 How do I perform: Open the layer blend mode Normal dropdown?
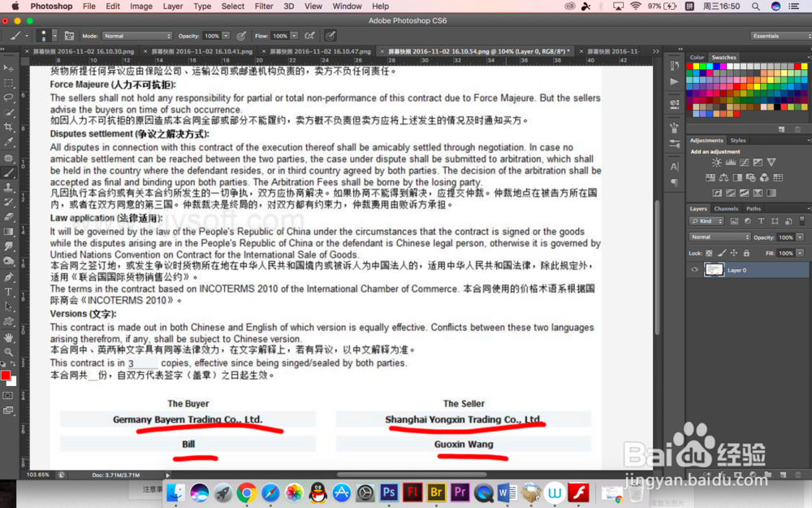pos(719,237)
